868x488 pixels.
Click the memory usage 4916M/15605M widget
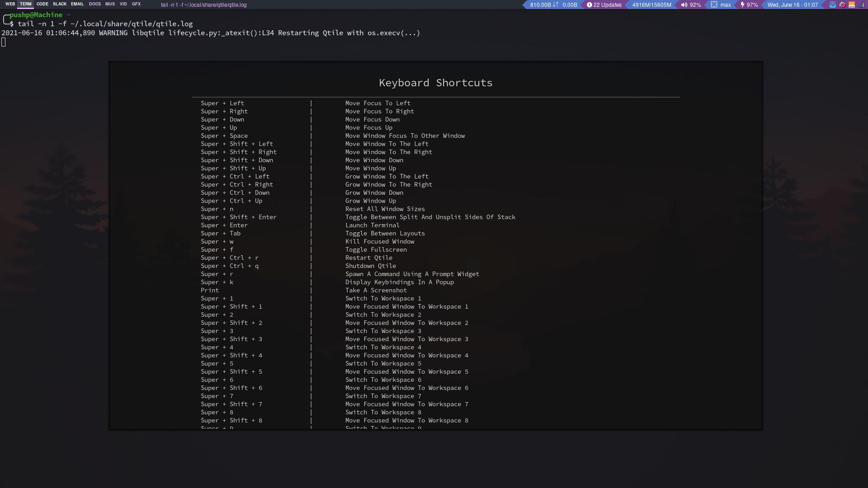[651, 5]
